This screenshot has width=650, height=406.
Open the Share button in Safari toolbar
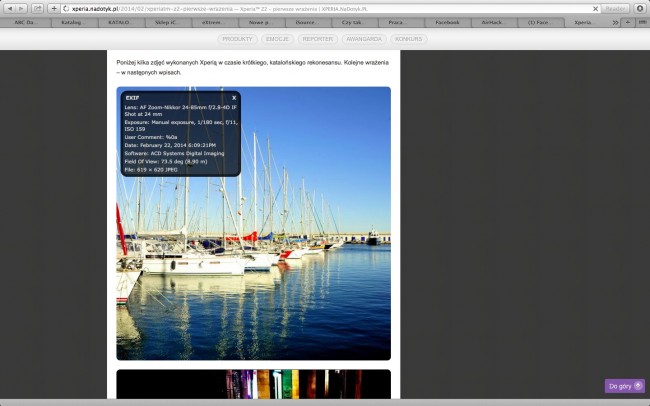click(37, 8)
